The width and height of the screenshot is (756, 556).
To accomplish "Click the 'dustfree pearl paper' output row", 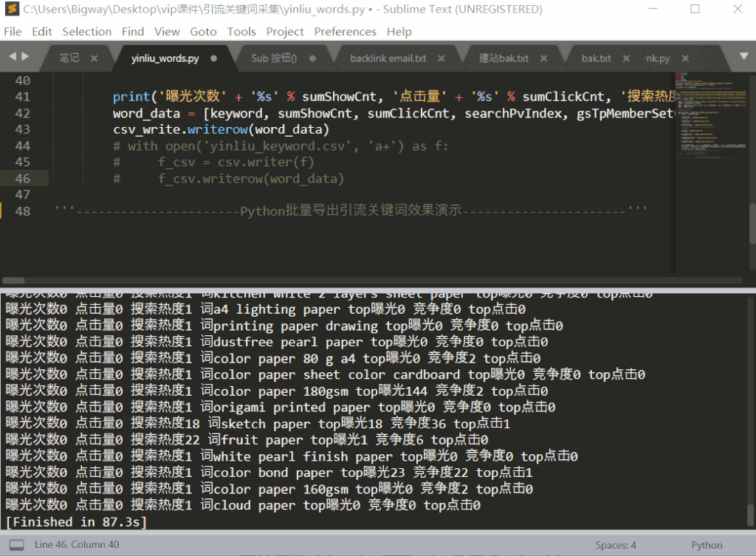I will (x=277, y=341).
